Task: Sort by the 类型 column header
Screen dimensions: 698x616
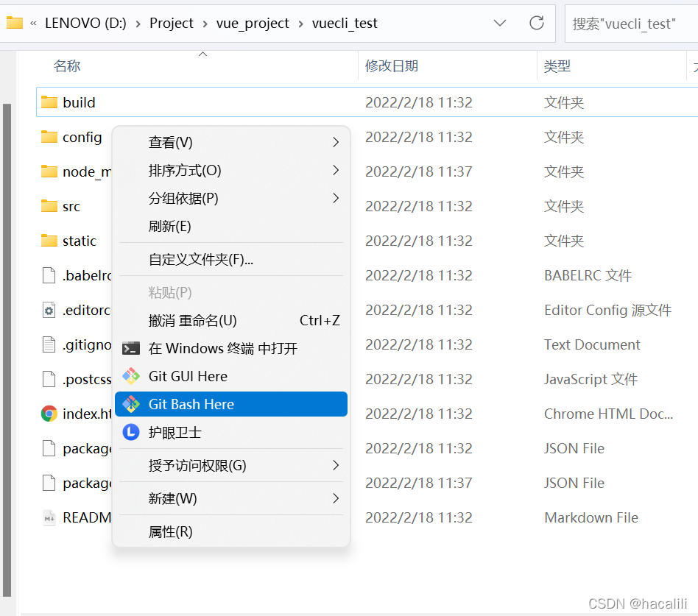Action: (557, 66)
